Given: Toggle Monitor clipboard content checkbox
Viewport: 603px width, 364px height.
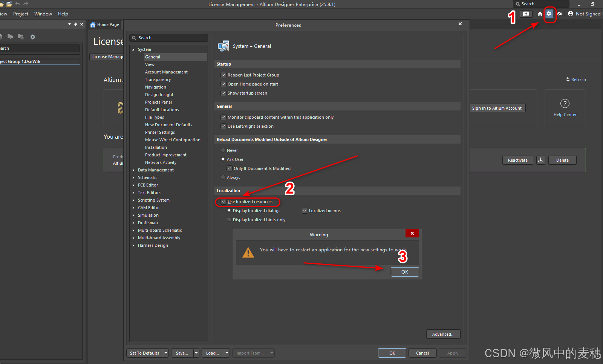Looking at the screenshot, I should [x=223, y=117].
